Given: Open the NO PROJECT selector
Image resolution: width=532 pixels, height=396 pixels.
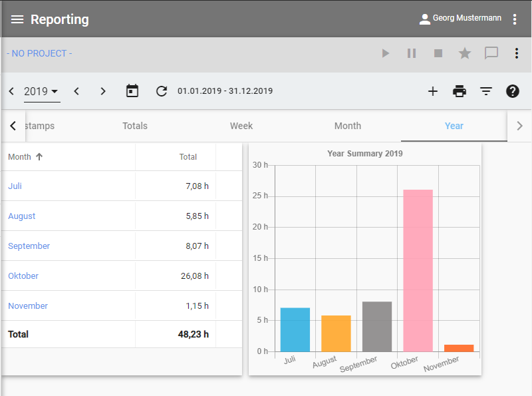Looking at the screenshot, I should pos(39,53).
